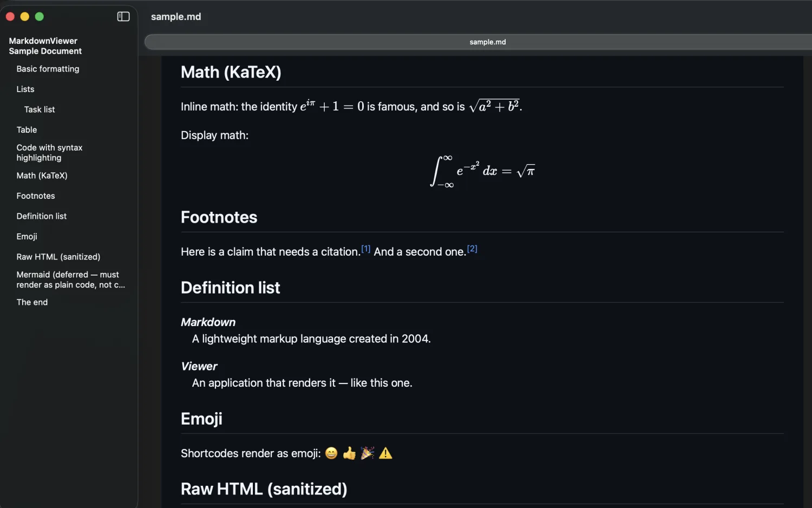Viewport: 812px width, 508px height.
Task: Click the Markdown definition term
Action: click(208, 322)
